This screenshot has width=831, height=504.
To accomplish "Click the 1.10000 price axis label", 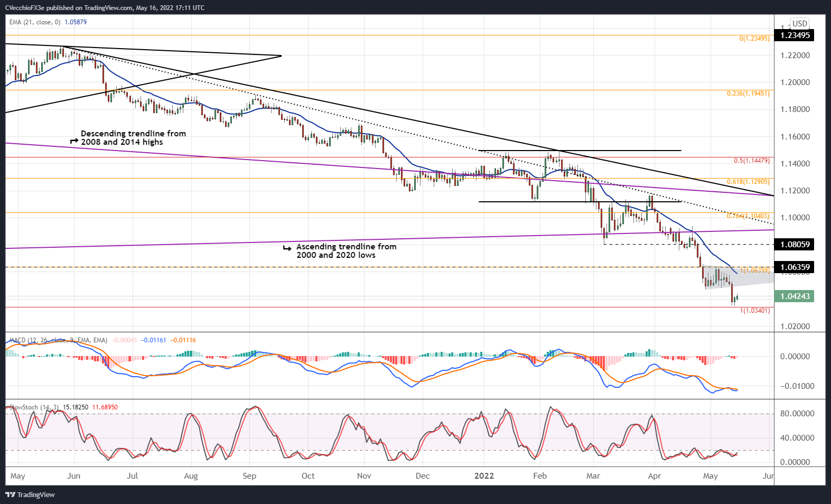I will 795,218.
